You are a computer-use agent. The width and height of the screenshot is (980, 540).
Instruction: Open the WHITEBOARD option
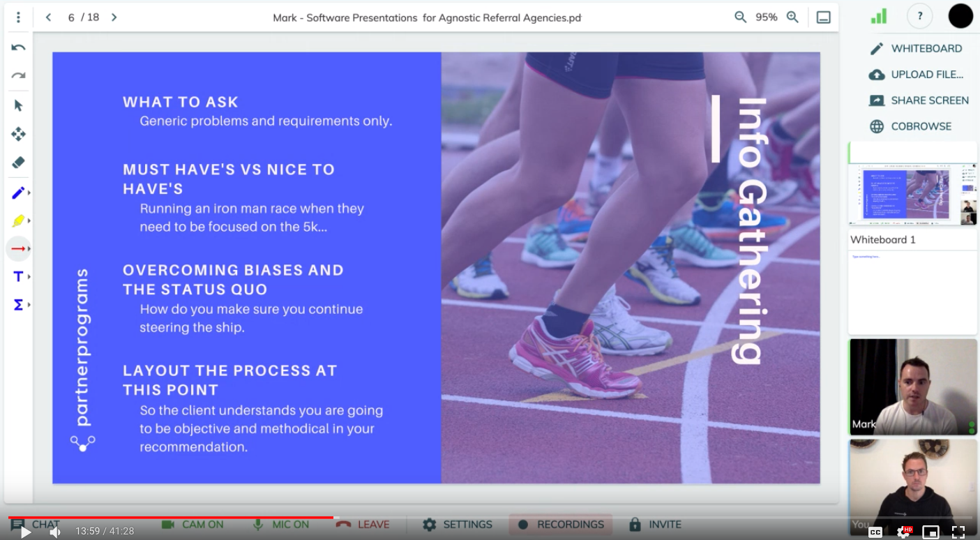click(x=916, y=48)
